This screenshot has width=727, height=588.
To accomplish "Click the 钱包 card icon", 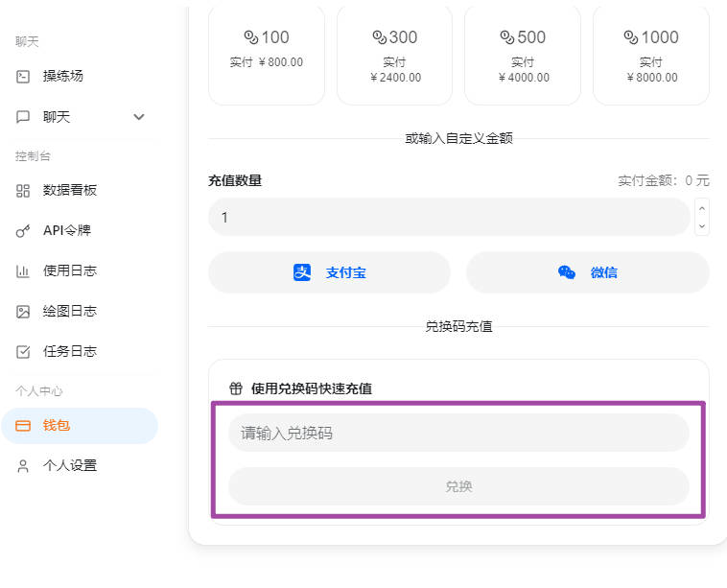I will point(23,426).
